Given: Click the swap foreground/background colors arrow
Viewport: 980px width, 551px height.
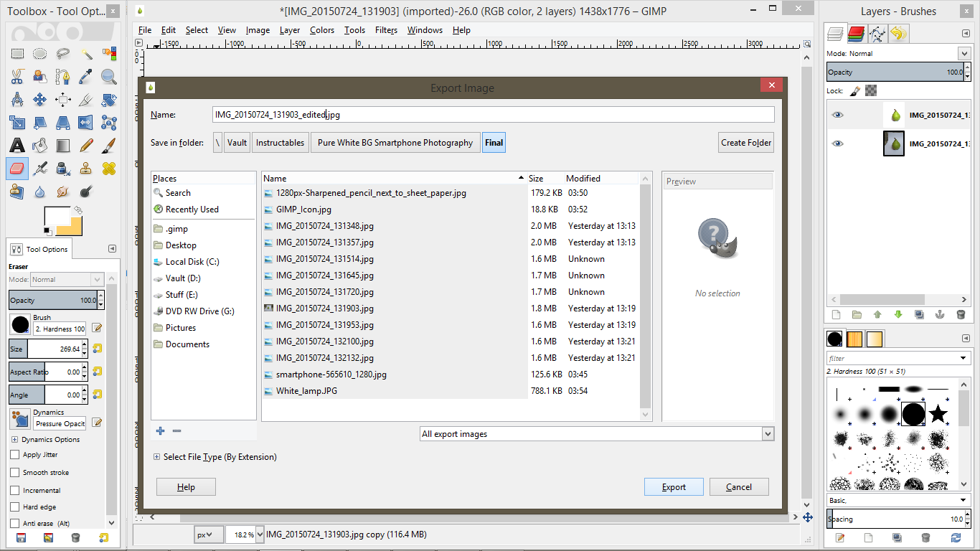Looking at the screenshot, I should coord(77,210).
